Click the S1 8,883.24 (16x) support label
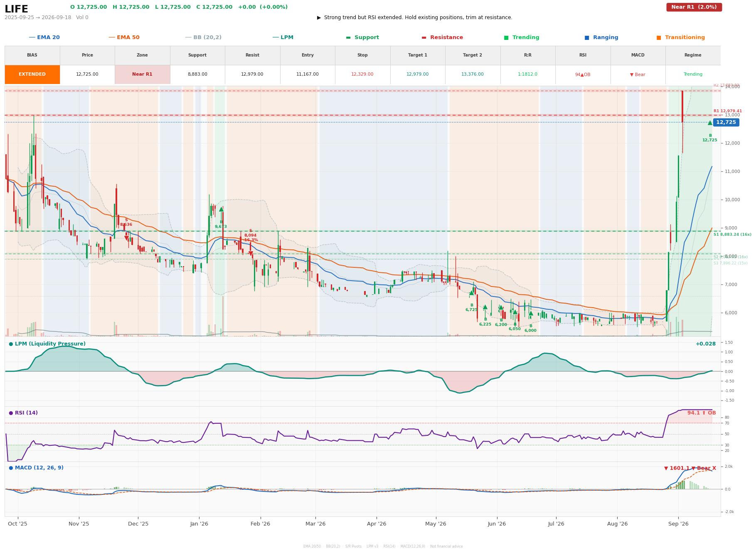The image size is (756, 553). click(732, 235)
